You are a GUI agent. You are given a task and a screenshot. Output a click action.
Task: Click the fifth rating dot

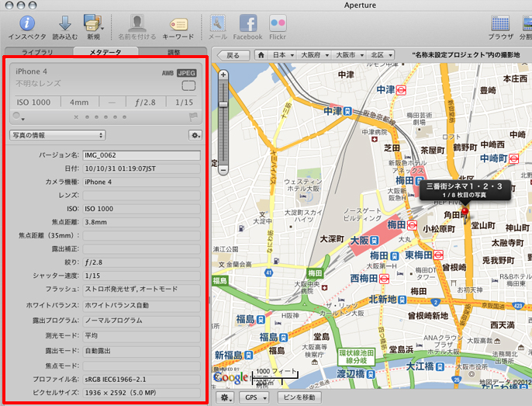[125, 117]
